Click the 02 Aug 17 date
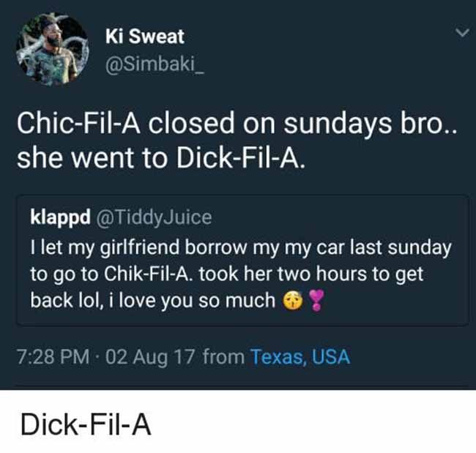 tap(150, 357)
